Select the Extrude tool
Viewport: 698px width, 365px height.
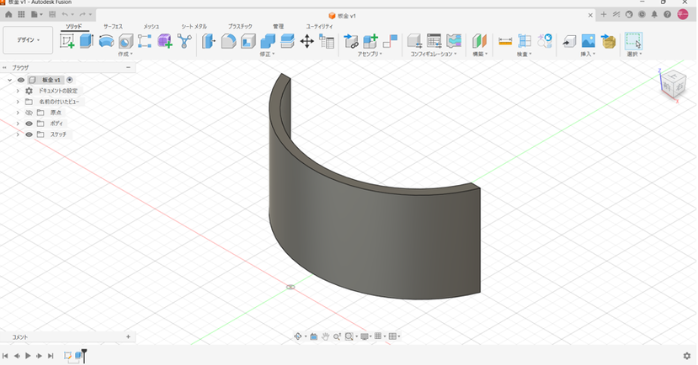tap(86, 41)
